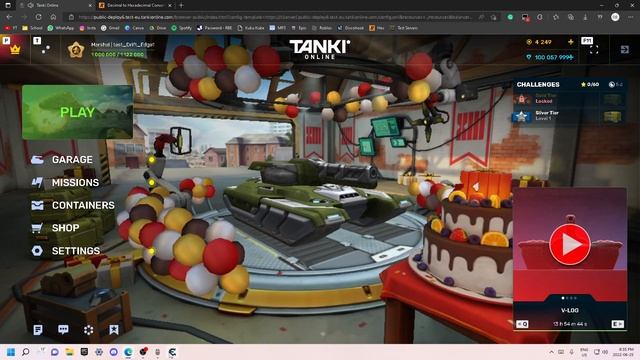Open the WhatsApp bookmark
The image size is (640, 360).
[60, 28]
